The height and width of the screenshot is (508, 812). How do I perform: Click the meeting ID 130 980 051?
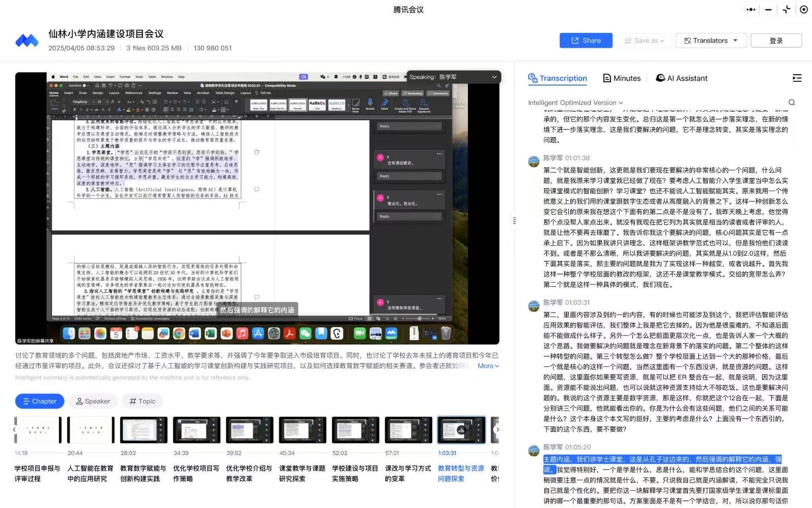pos(213,48)
